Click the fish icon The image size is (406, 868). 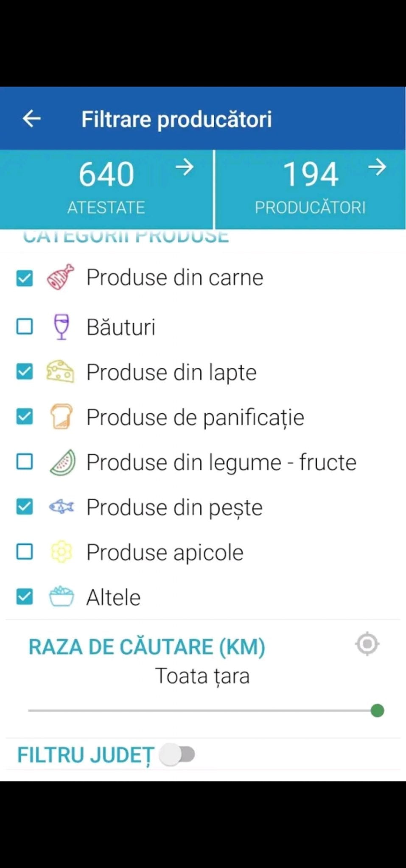pos(62,507)
